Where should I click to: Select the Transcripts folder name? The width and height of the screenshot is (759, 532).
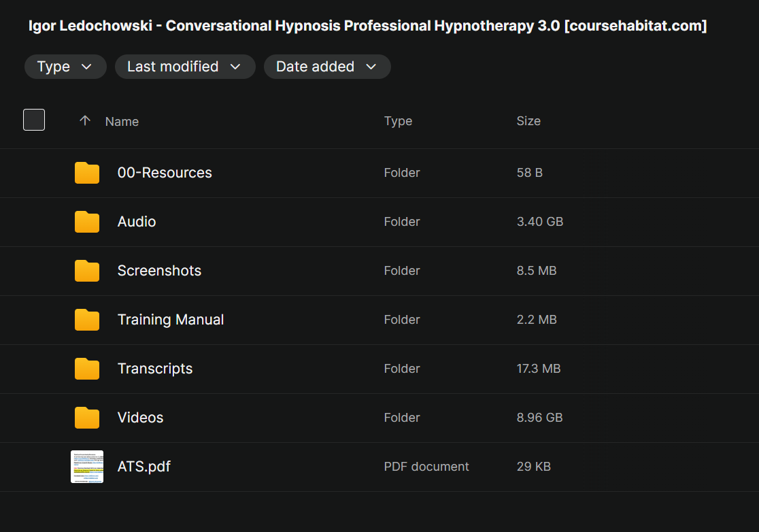click(155, 369)
